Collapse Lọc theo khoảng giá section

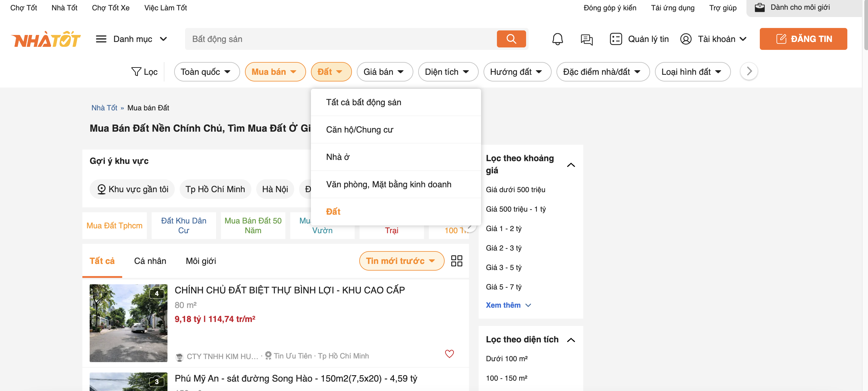click(x=571, y=165)
